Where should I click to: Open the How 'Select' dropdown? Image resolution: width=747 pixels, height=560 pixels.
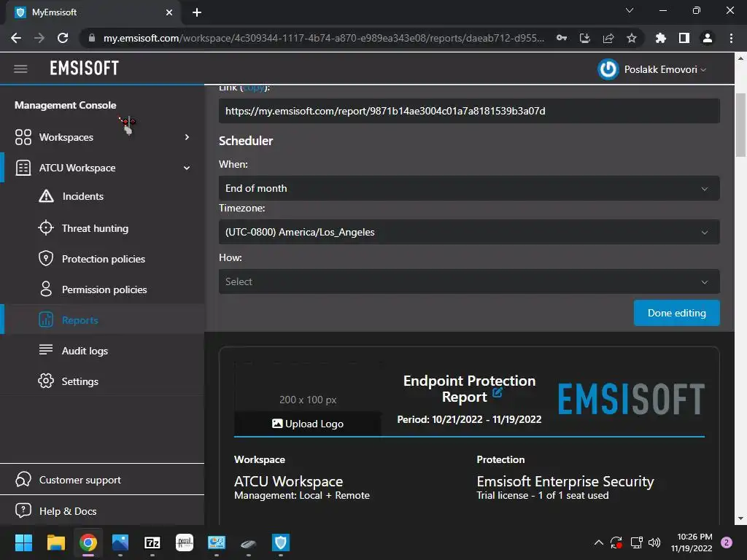469,281
